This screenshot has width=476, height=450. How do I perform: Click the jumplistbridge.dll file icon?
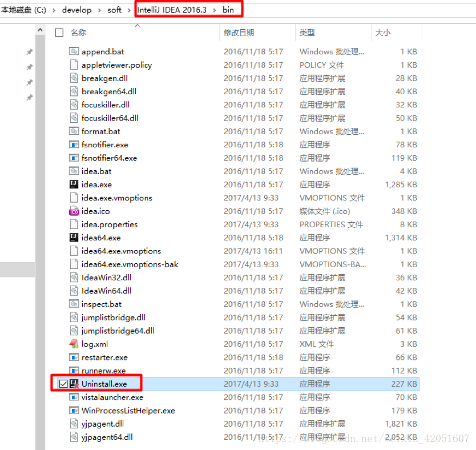pyautogui.click(x=74, y=317)
